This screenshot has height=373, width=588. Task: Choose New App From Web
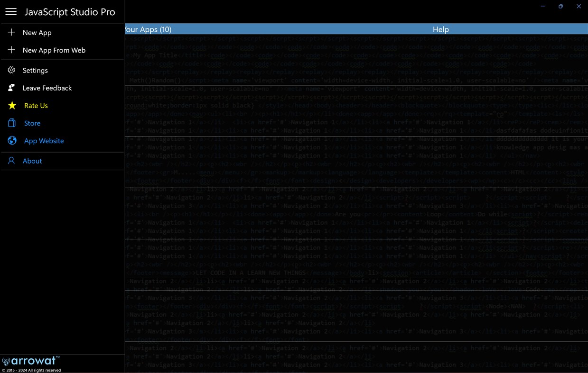click(x=54, y=50)
